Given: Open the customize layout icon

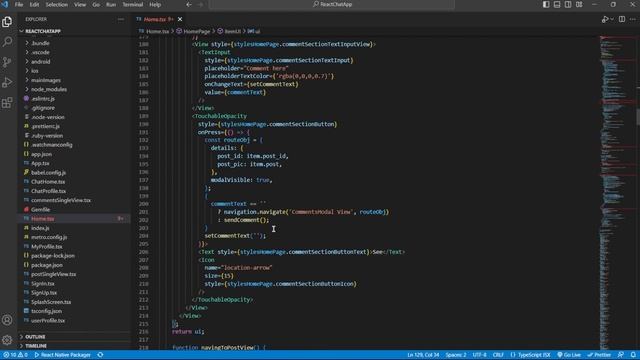Looking at the screenshot, I should point(579,4).
